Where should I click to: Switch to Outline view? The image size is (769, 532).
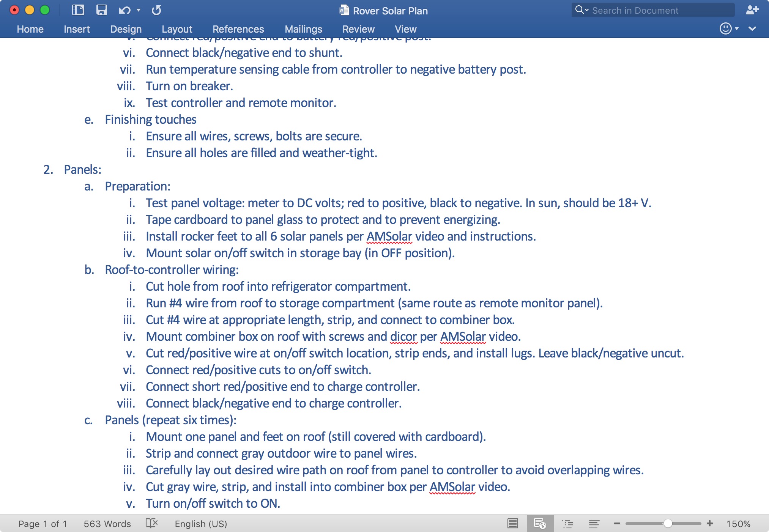[x=567, y=524]
